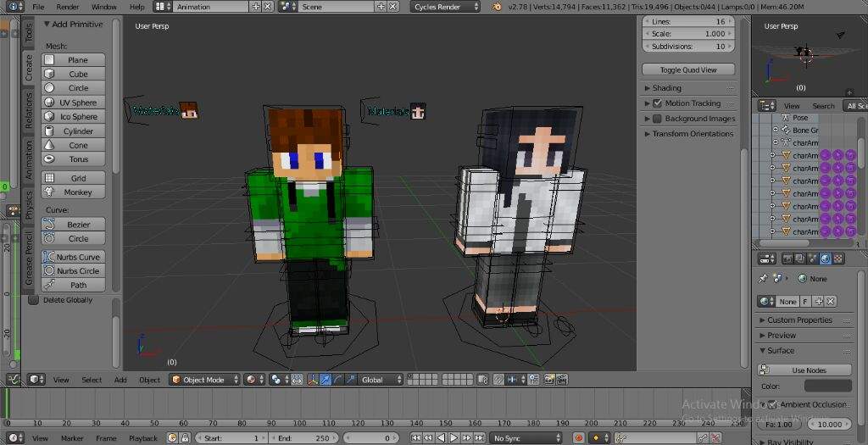
Task: Switch to the Tools tab
Action: click(x=29, y=32)
